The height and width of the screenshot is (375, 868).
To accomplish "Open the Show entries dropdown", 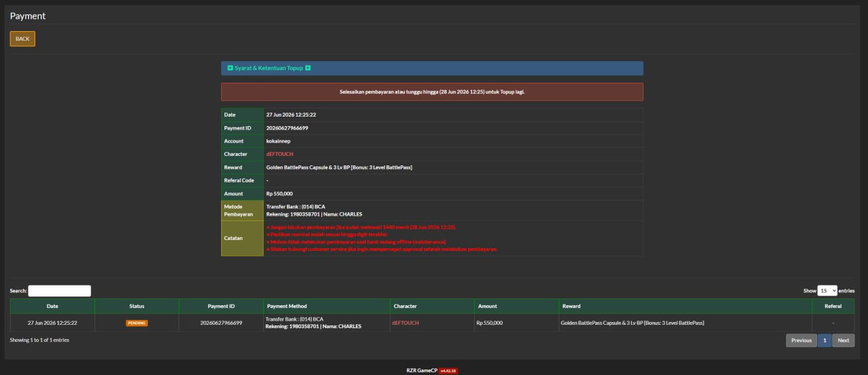I will coord(827,290).
